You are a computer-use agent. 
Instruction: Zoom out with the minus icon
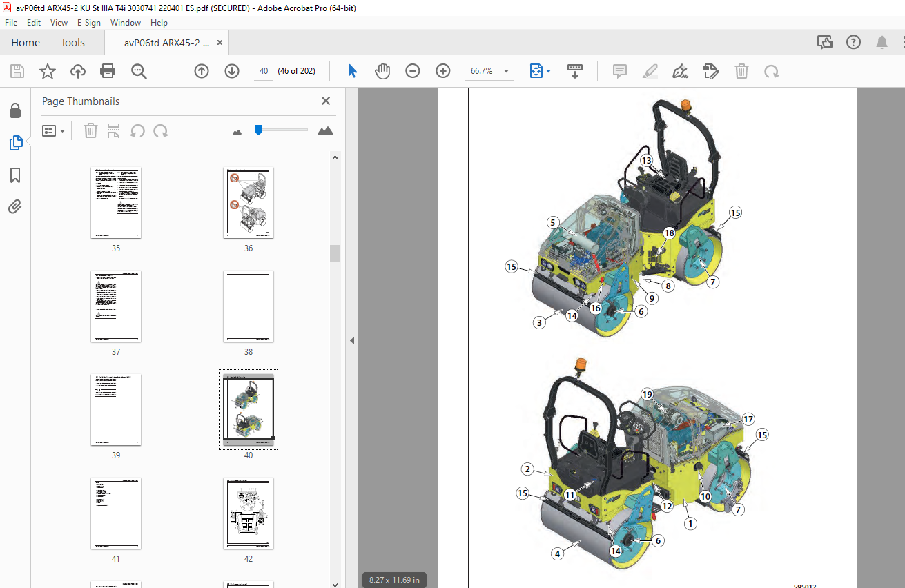pyautogui.click(x=413, y=71)
